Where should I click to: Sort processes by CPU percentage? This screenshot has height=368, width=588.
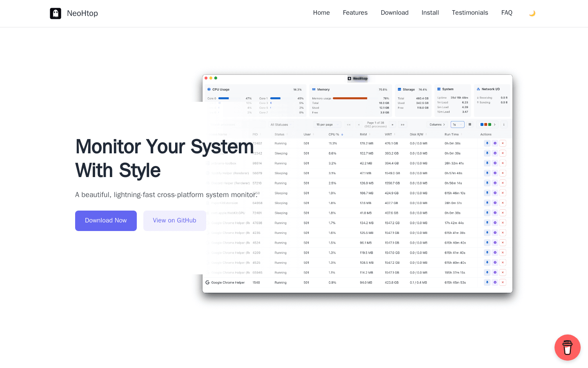[x=335, y=134]
